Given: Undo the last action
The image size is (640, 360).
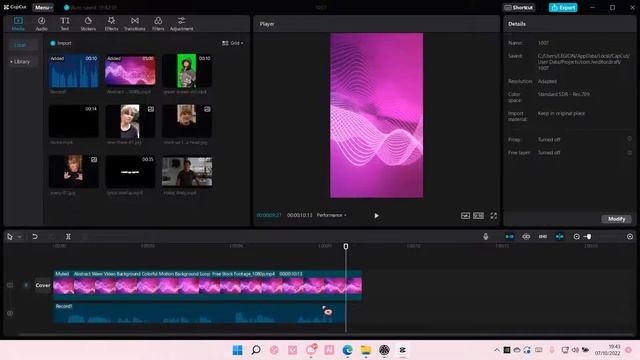Looking at the screenshot, I should point(35,236).
